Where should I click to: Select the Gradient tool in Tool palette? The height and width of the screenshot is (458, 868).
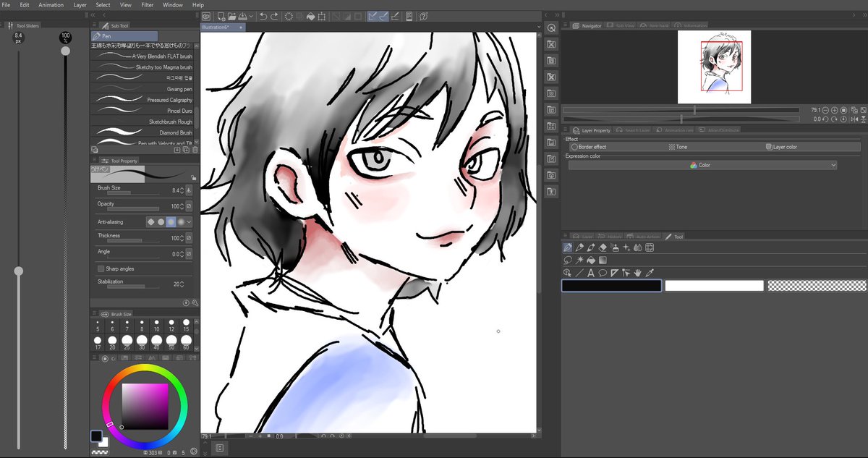(603, 260)
